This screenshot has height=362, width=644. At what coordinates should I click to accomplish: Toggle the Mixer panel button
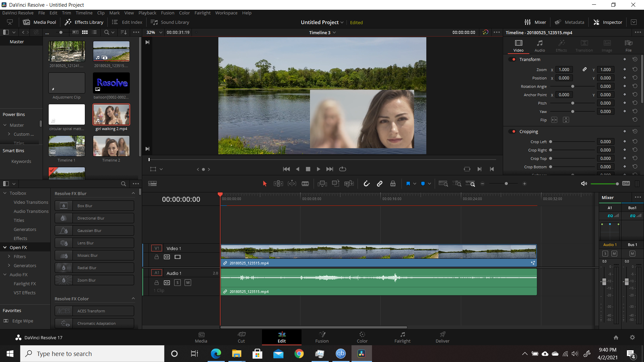coord(535,22)
